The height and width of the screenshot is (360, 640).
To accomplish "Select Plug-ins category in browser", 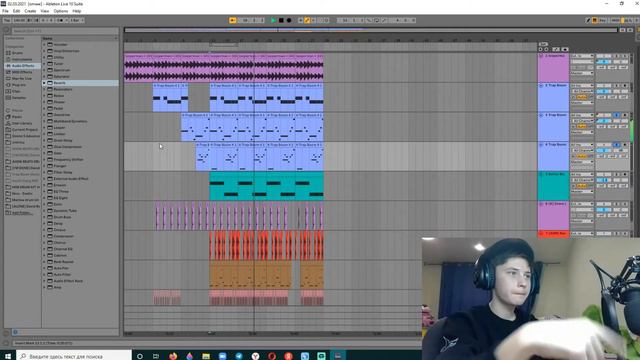I will point(19,85).
